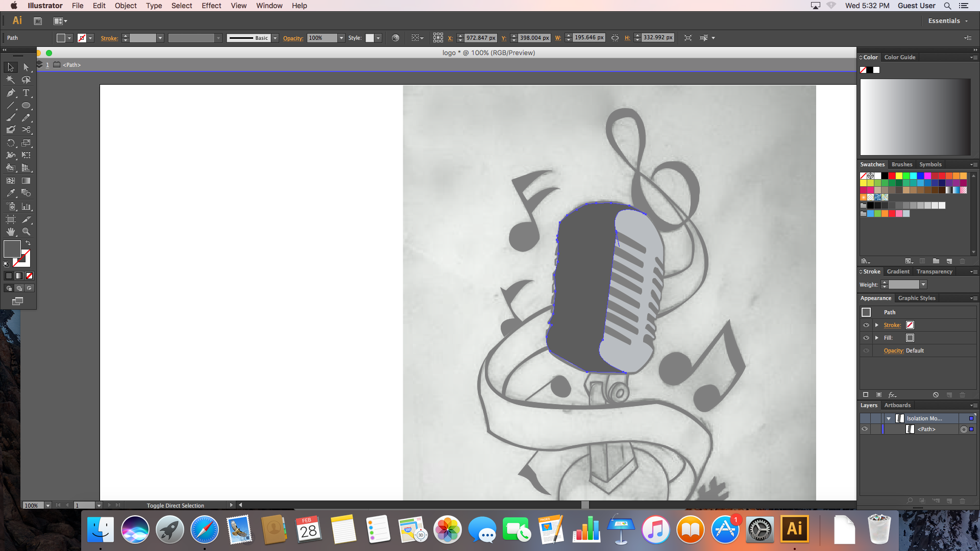
Task: Open the Essentials workspace switcher
Action: [x=948, y=21]
